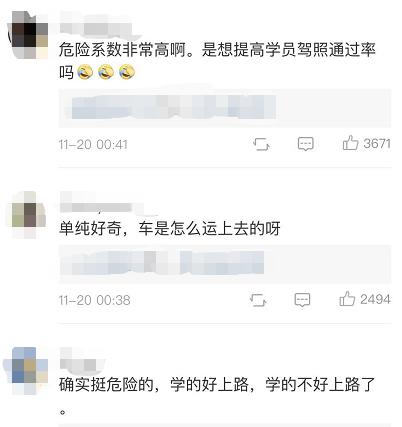Open third commenter's avatar profile

27,370
